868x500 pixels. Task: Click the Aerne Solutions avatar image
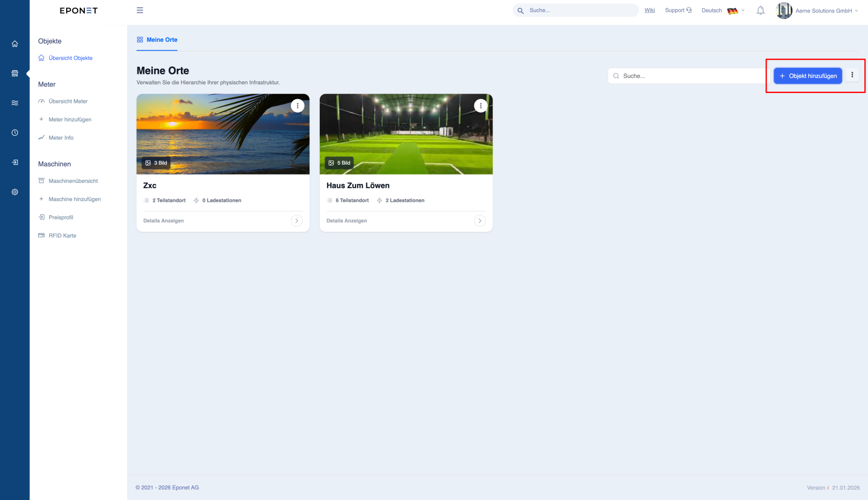tap(784, 10)
